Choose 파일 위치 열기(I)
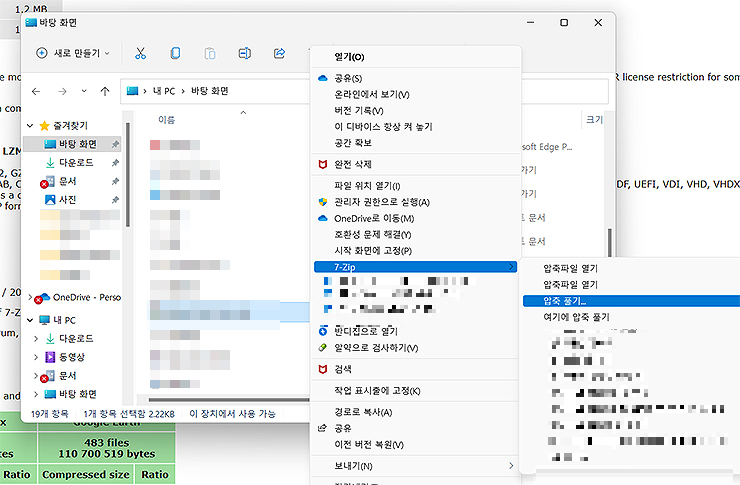This screenshot has height=485, width=740. point(415,186)
